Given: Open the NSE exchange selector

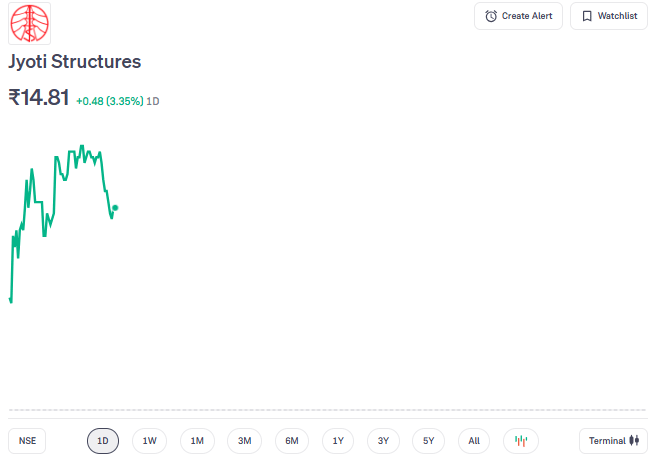Looking at the screenshot, I should 27,441.
